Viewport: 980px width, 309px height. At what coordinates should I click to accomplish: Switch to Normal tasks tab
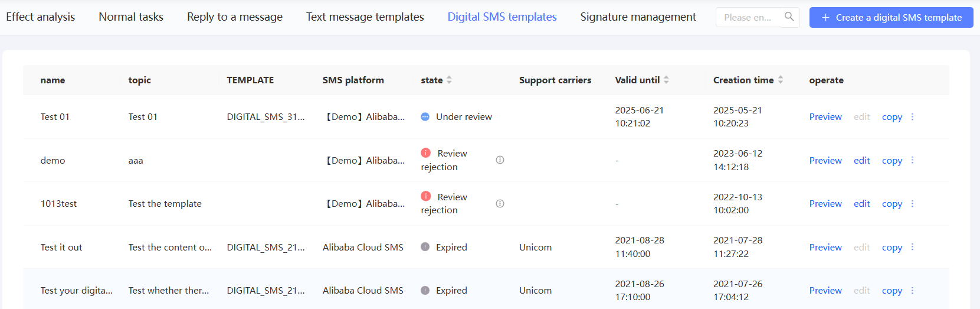pos(131,17)
